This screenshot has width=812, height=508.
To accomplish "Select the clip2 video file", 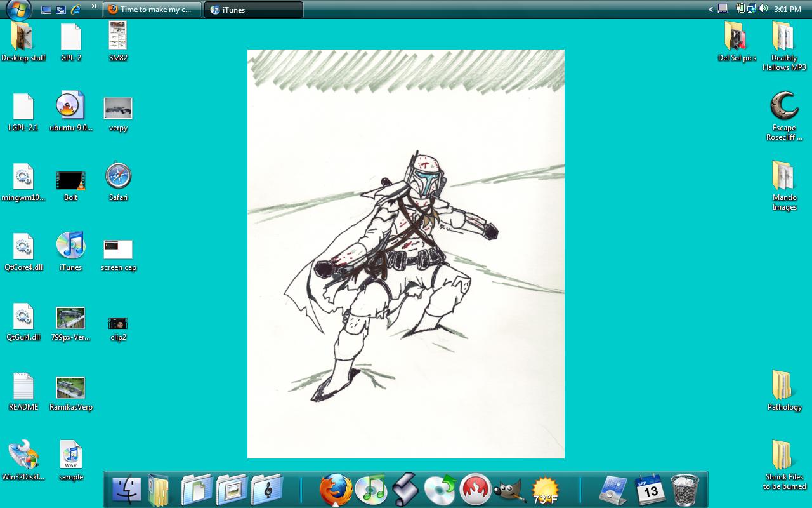I will [x=118, y=328].
